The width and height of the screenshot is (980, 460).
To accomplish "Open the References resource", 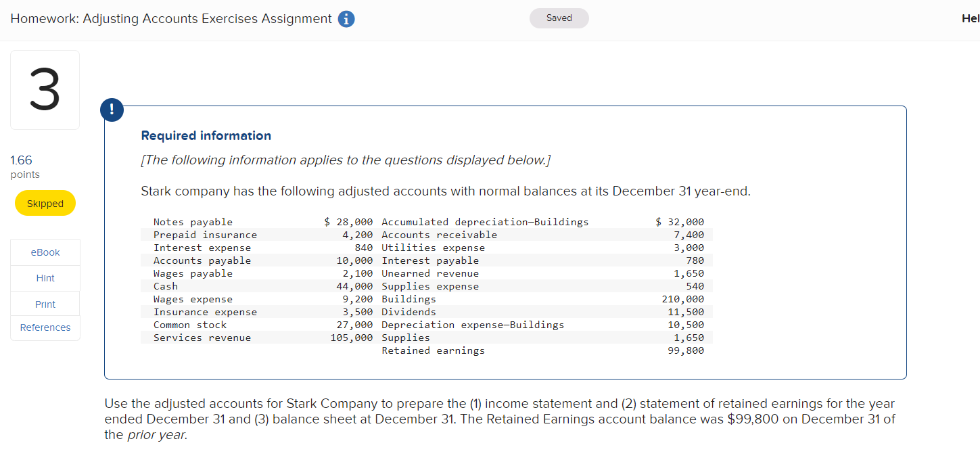I will tap(45, 327).
